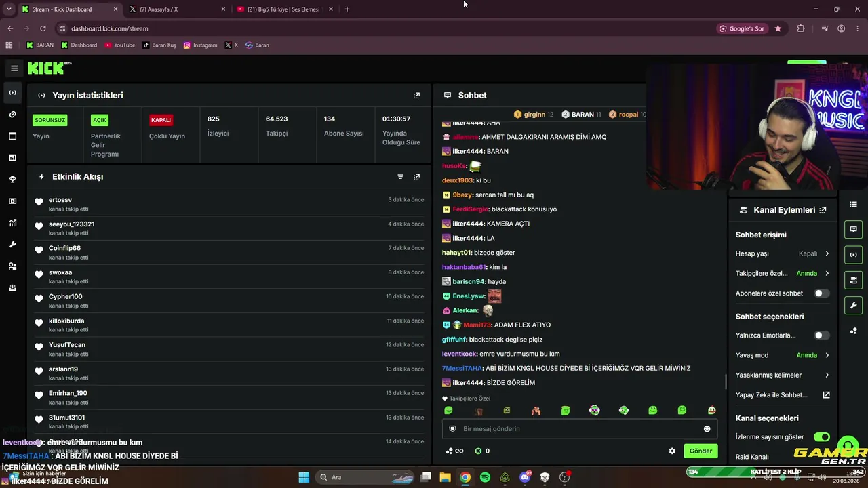Screen dimensions: 868x488
Task: Open a new browser tab
Action: coord(347,9)
